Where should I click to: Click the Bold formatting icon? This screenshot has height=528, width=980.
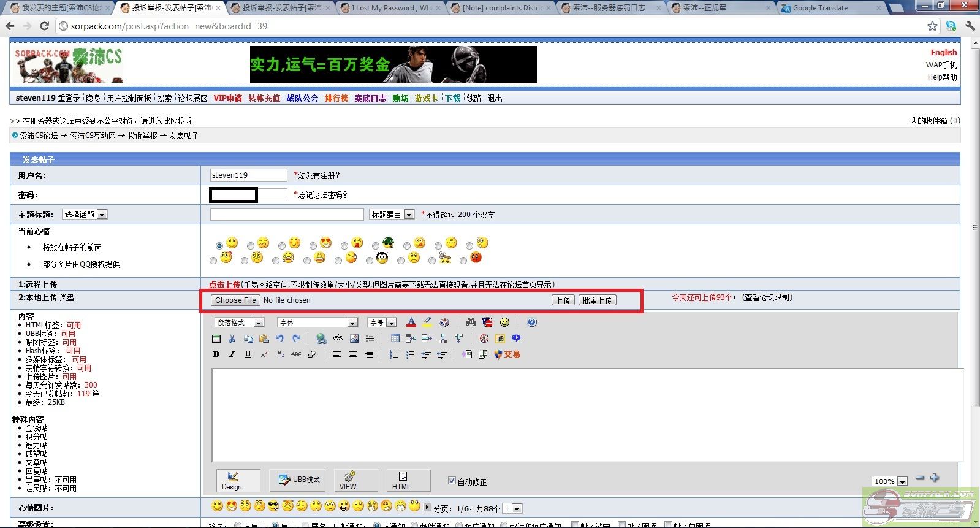point(216,354)
